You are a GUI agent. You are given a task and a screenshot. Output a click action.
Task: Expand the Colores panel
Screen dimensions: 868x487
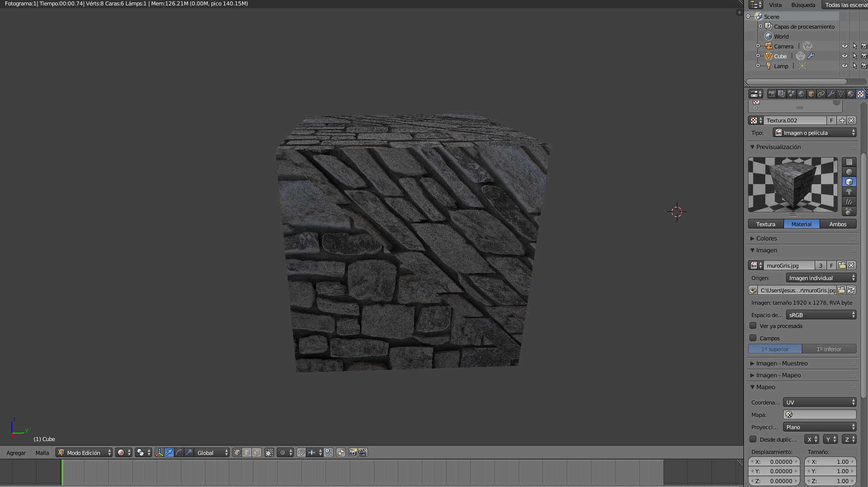(767, 239)
